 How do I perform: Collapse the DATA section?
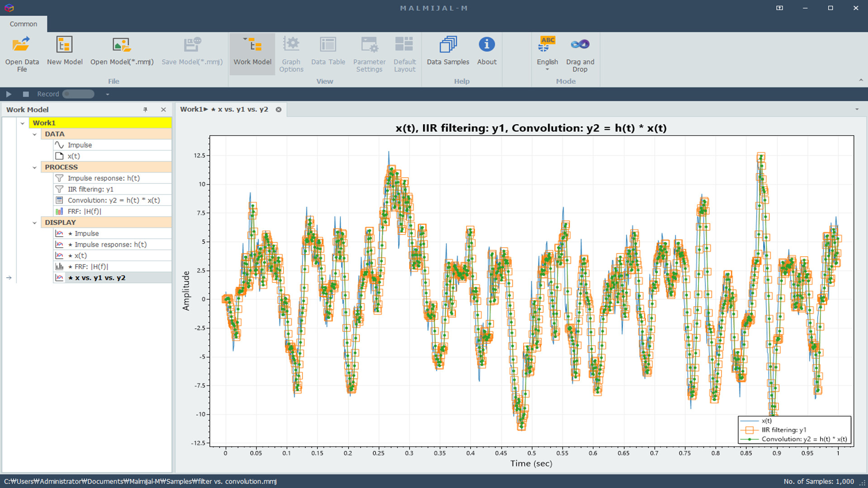pos(35,134)
